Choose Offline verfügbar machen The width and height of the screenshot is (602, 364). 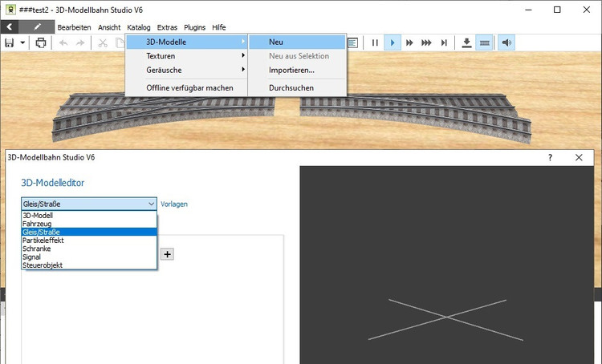[186, 88]
